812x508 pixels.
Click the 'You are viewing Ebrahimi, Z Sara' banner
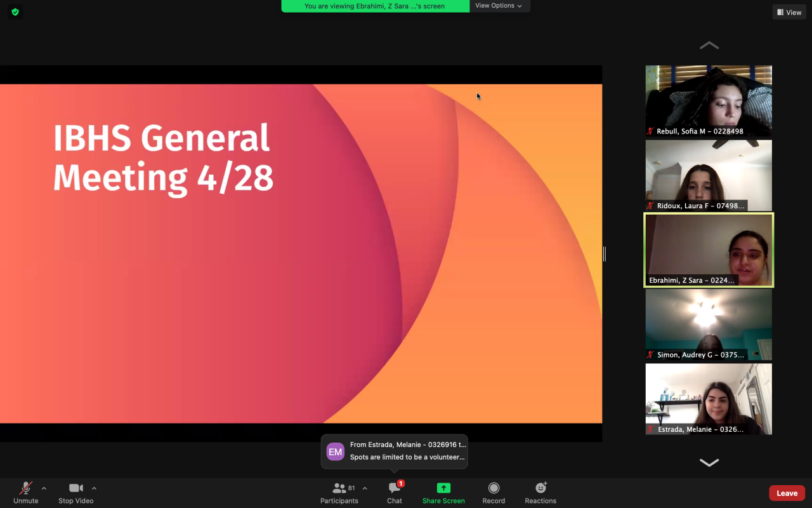pos(375,6)
